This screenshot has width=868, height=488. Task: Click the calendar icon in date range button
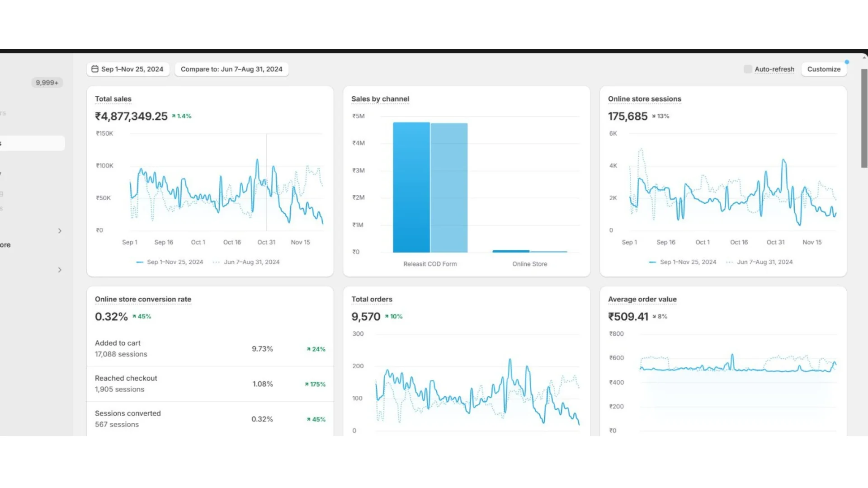click(x=95, y=69)
